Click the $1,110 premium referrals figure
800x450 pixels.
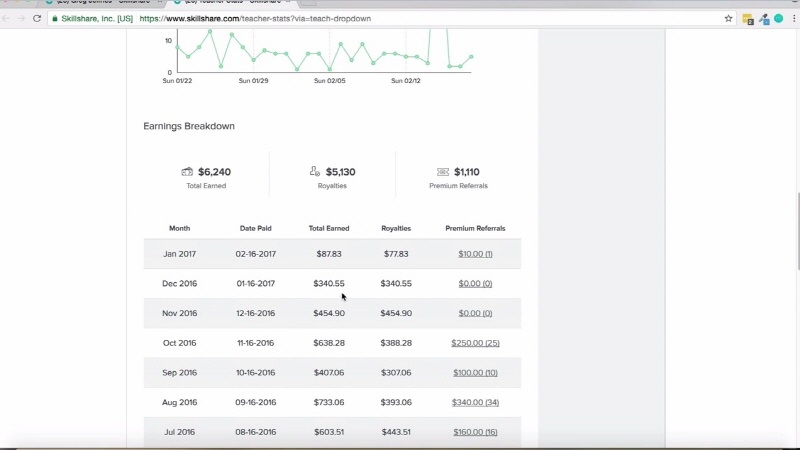[467, 172]
